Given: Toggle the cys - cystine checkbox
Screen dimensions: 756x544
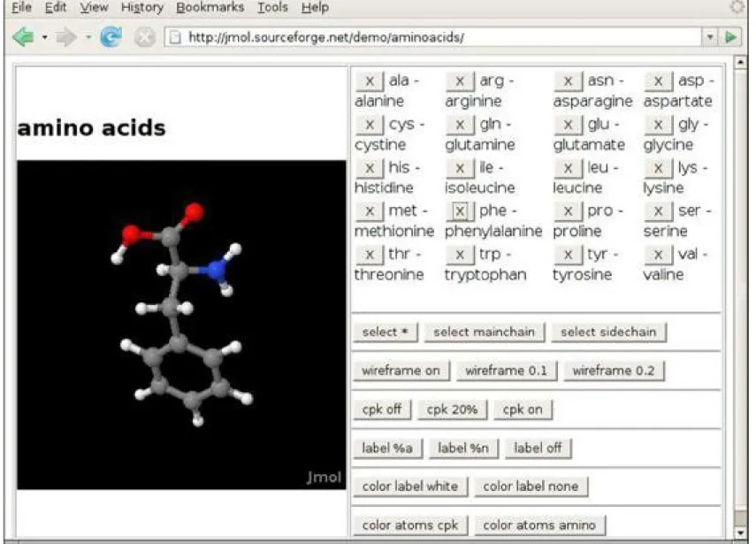Looking at the screenshot, I should (370, 125).
